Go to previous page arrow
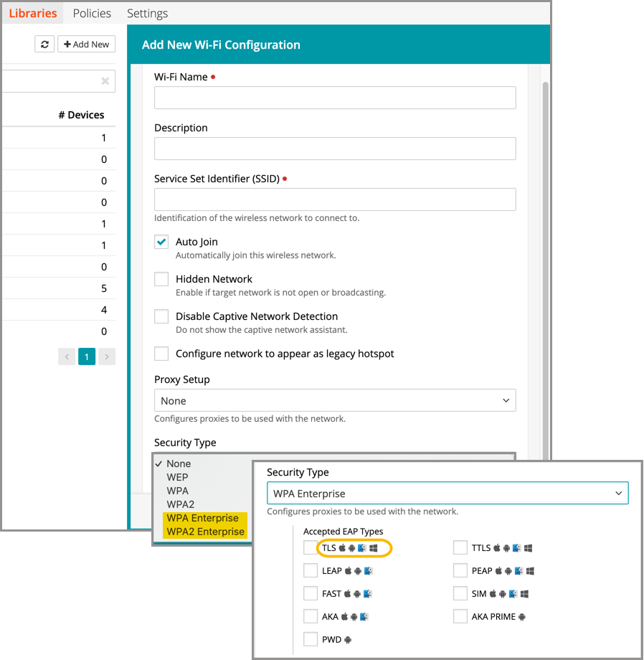 (x=67, y=357)
